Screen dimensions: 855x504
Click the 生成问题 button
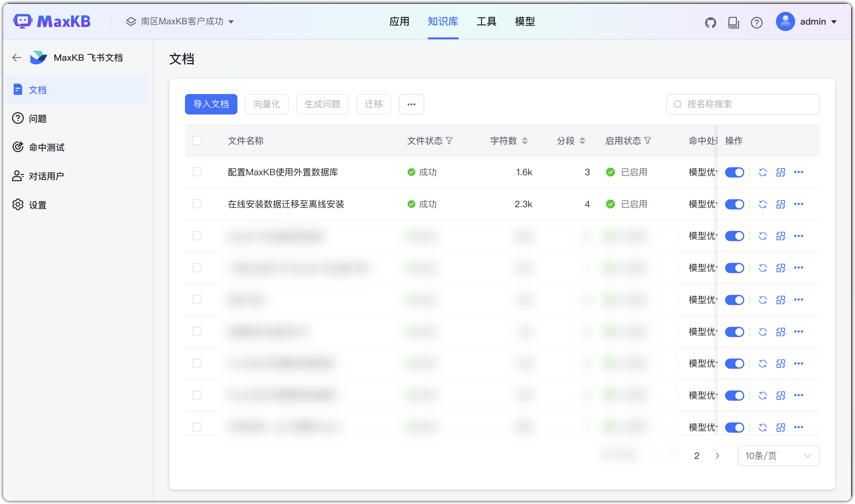(323, 104)
